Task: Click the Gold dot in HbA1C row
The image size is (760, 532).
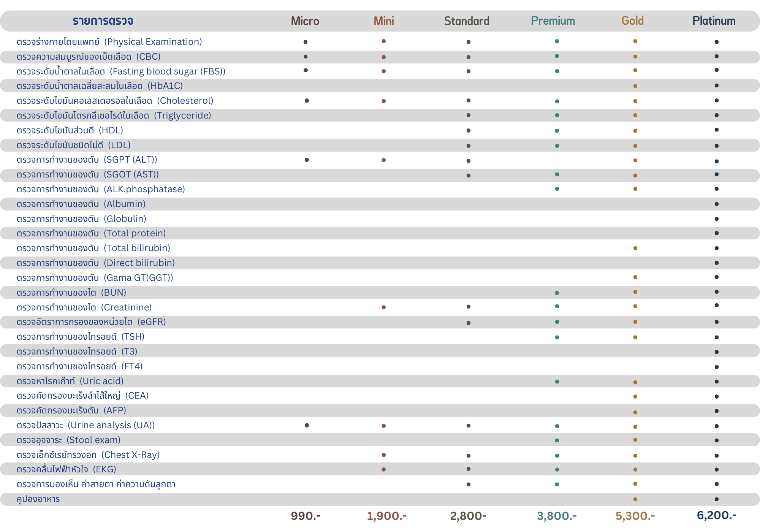Action: (635, 86)
